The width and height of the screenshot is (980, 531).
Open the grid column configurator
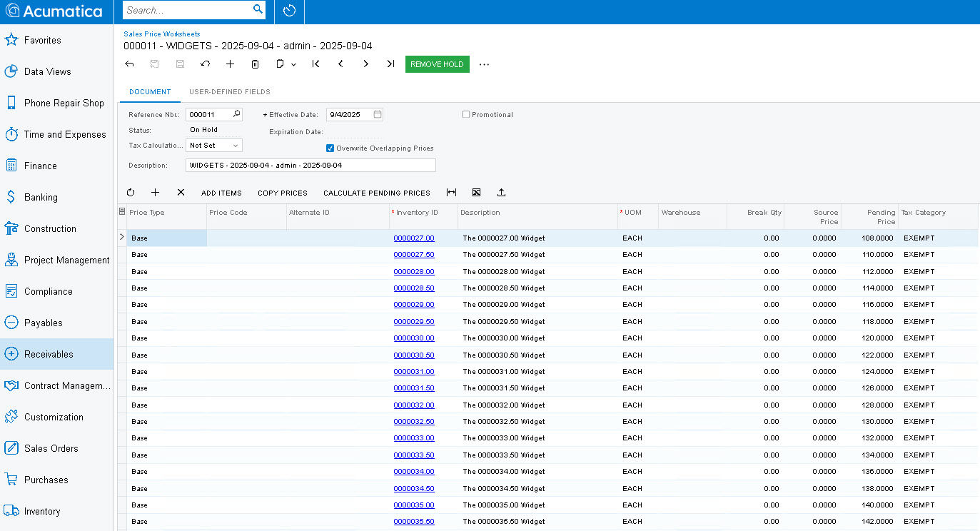coord(122,211)
